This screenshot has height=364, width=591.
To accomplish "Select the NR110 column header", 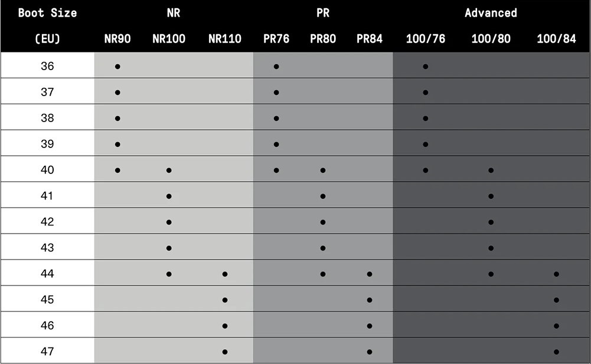I will (224, 40).
